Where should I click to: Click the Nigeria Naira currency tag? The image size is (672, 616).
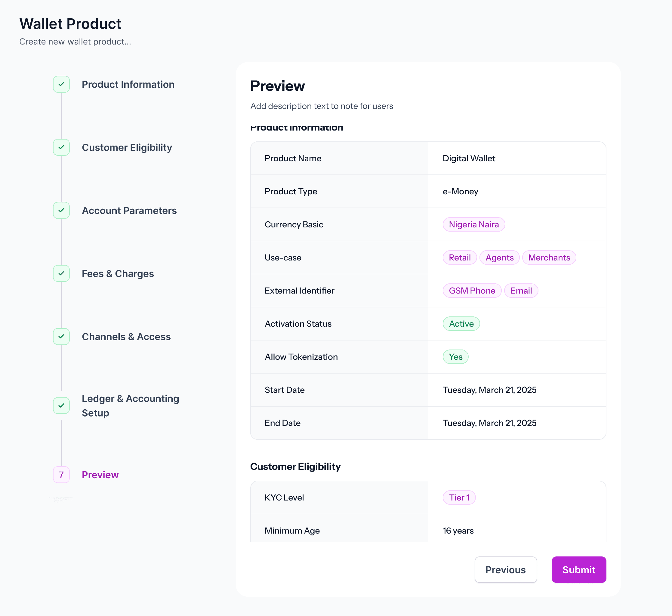[474, 224]
